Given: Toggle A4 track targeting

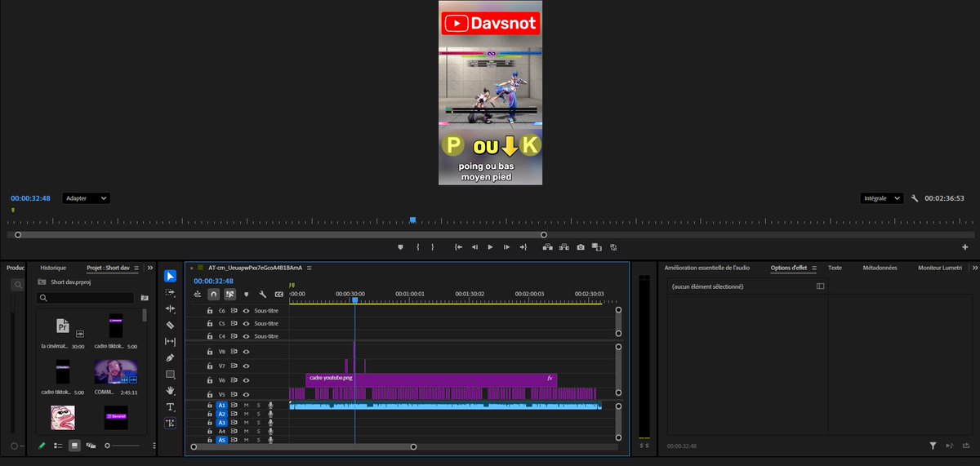Looking at the screenshot, I should point(221,431).
